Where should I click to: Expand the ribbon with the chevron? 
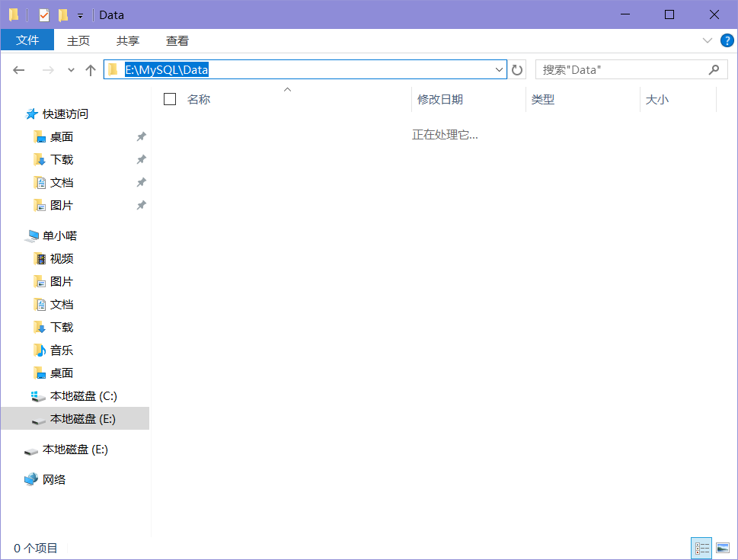point(707,40)
